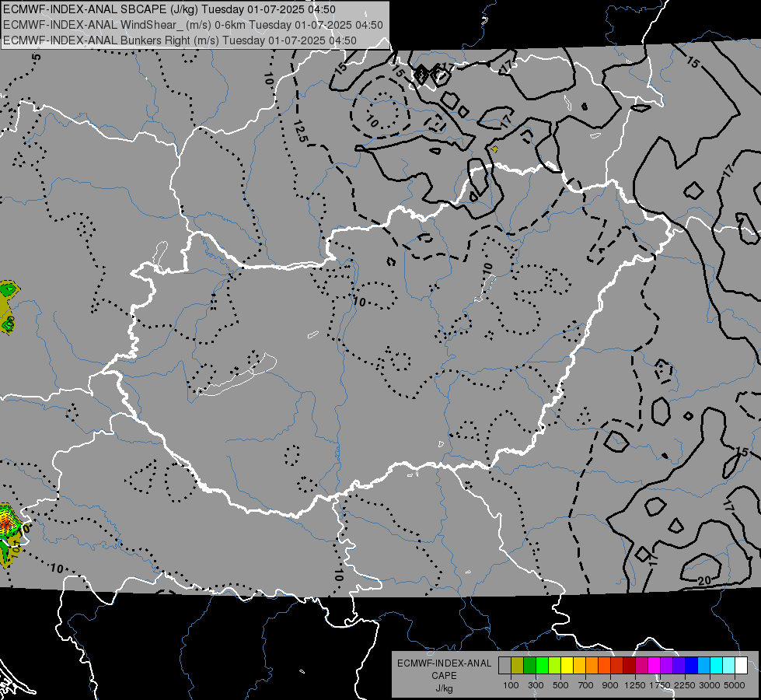Click the 1250 tick label in the legend
This screenshot has height=700, width=761.
[635, 685]
